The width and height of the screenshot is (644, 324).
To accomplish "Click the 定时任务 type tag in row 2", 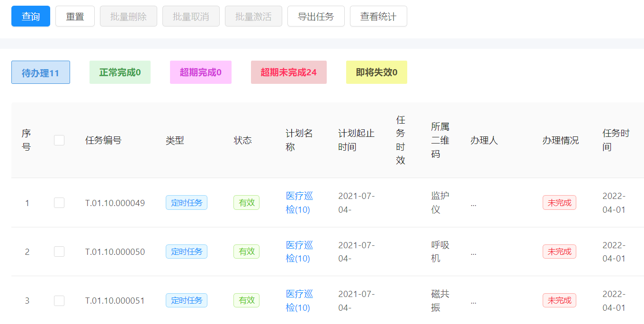I will click(186, 252).
